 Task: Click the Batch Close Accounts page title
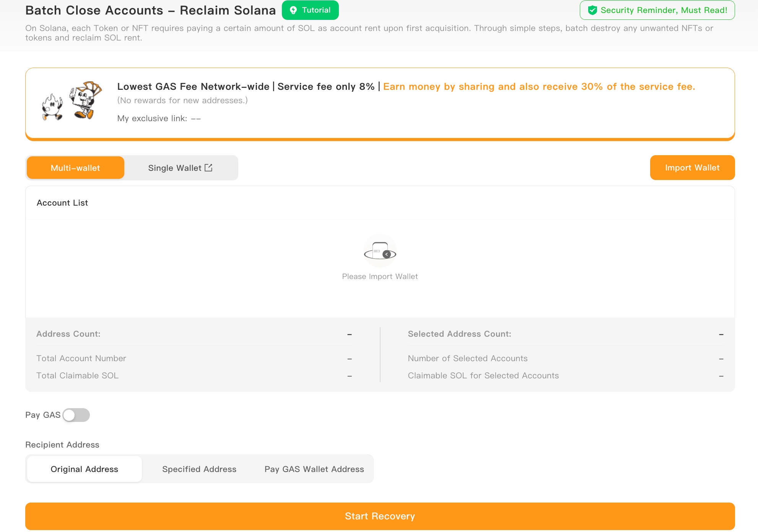coord(151,10)
